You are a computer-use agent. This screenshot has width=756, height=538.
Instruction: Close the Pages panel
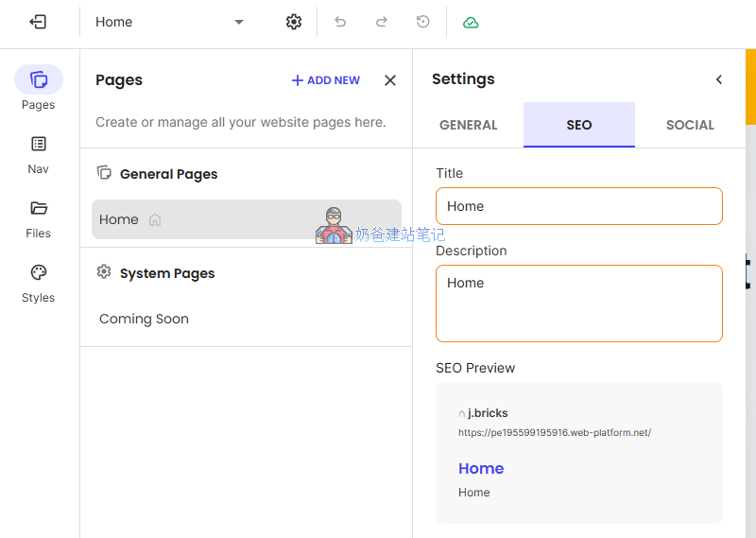tap(390, 80)
